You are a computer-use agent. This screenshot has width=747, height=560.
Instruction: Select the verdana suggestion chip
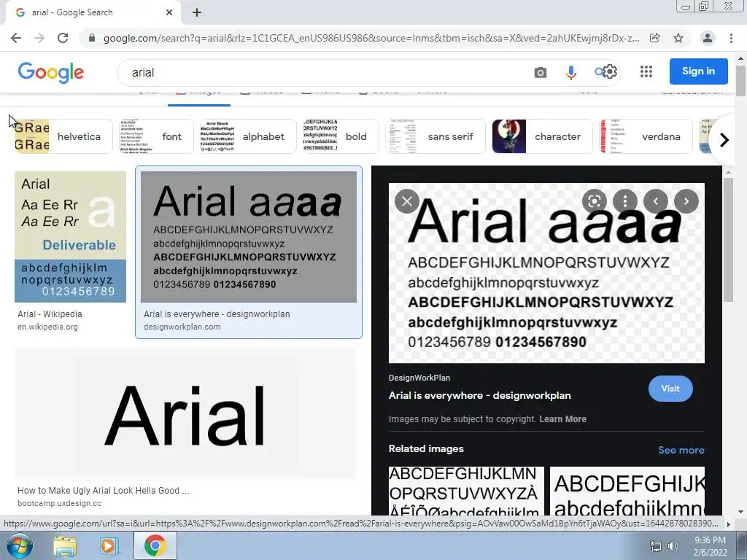click(x=646, y=136)
